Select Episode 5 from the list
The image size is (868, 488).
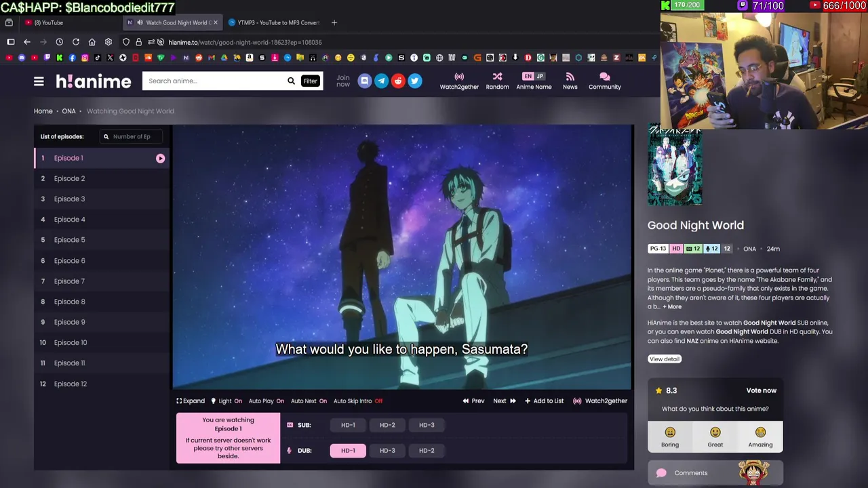[x=102, y=240]
